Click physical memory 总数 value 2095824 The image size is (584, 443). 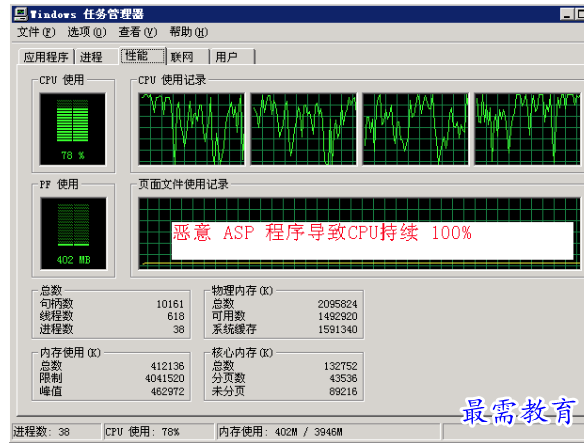(x=337, y=304)
